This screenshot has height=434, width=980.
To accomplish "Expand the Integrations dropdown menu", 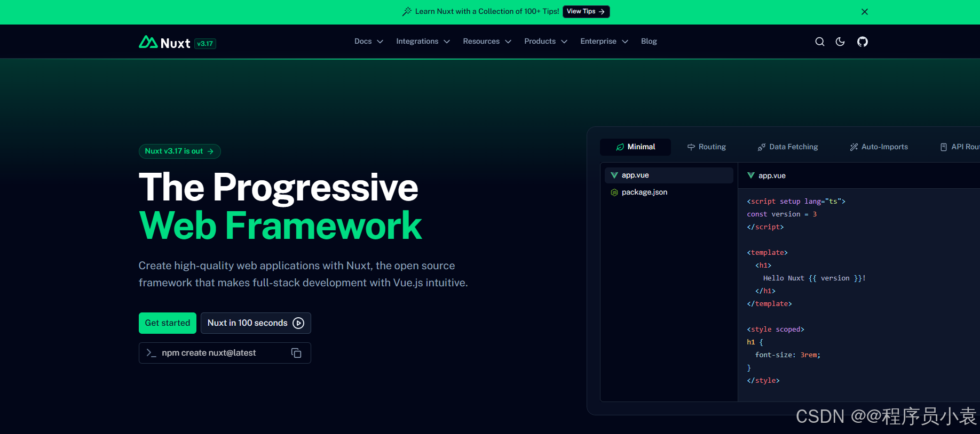I will coord(423,42).
